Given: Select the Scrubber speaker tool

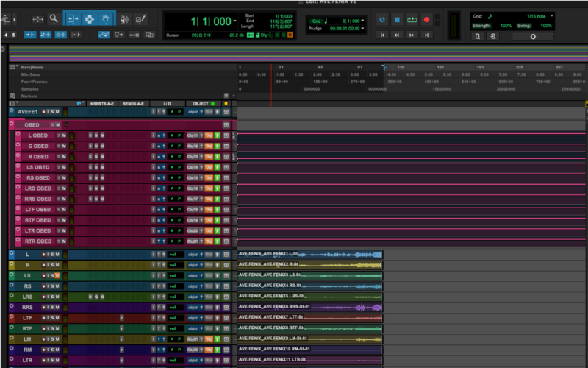Looking at the screenshot, I should click(x=123, y=18).
